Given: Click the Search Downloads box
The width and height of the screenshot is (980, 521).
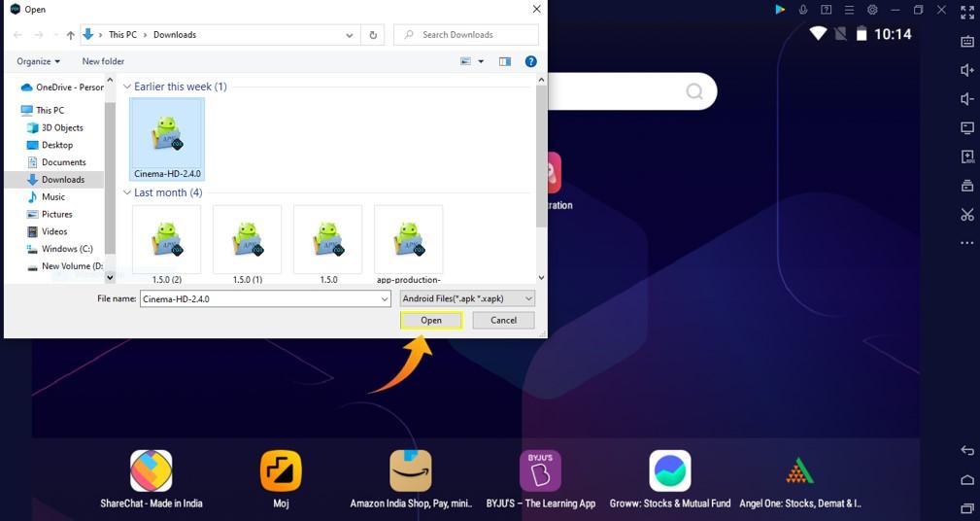Looking at the screenshot, I should click(x=466, y=35).
